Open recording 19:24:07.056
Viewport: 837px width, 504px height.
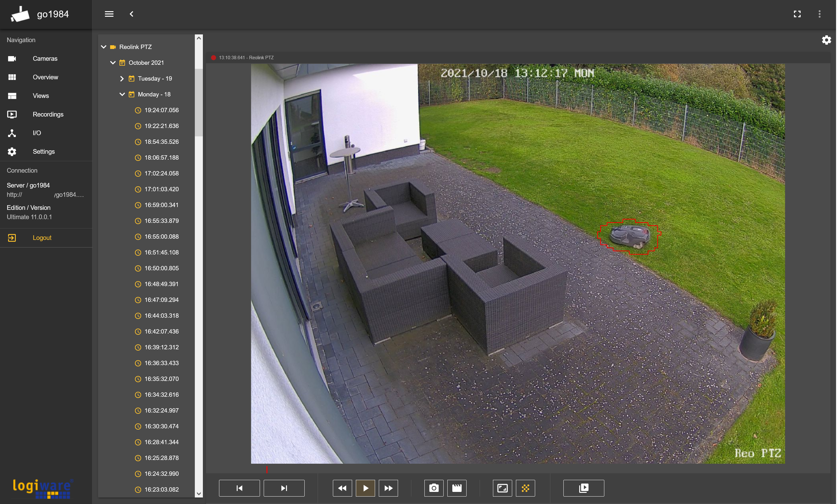(161, 110)
